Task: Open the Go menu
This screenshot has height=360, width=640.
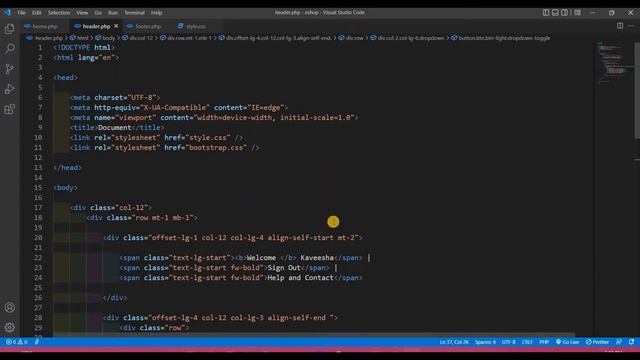Action: click(98, 13)
